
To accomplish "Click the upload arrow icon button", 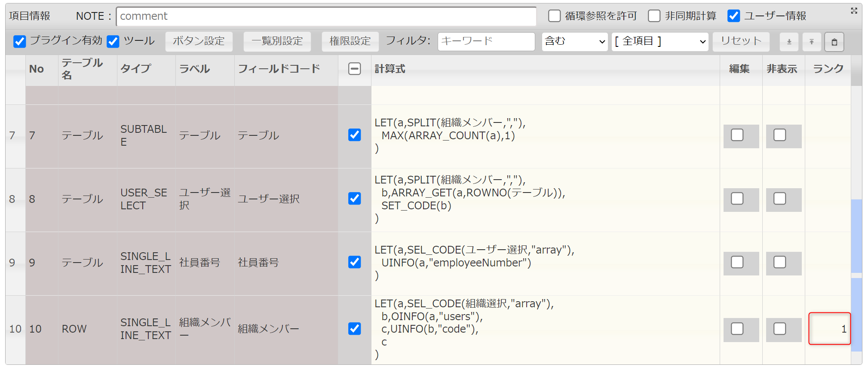I will pyautogui.click(x=812, y=42).
